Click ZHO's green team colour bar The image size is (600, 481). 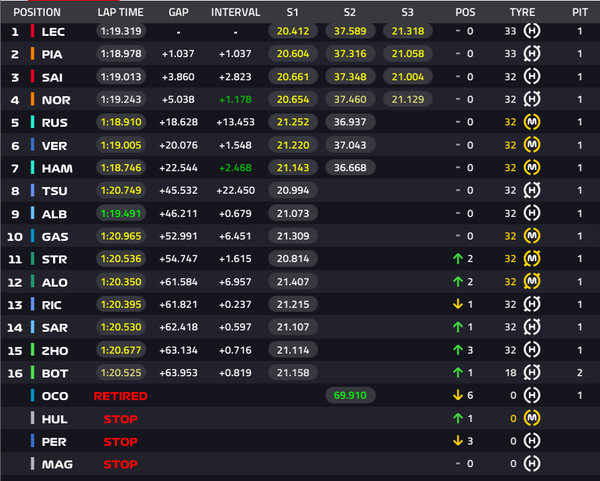[x=33, y=350]
